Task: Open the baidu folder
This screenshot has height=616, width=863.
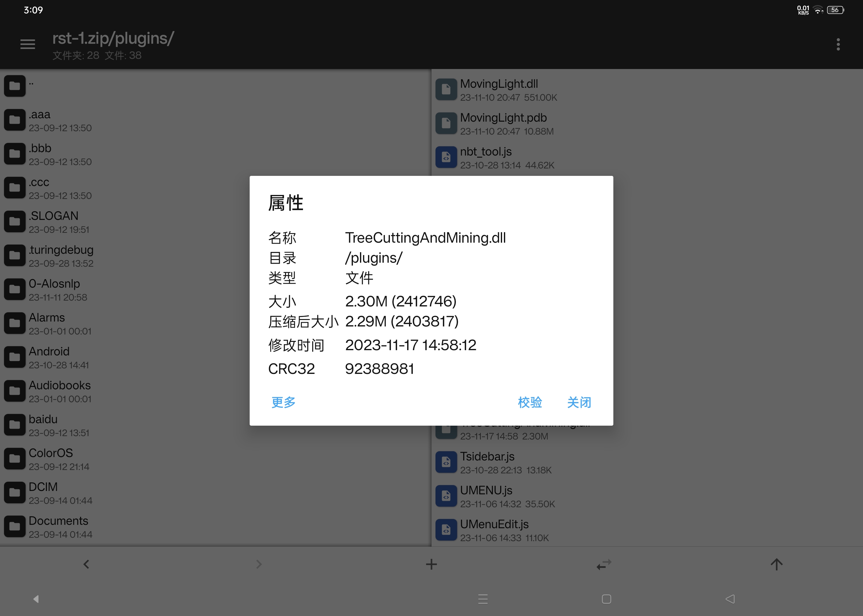Action: pos(215,425)
